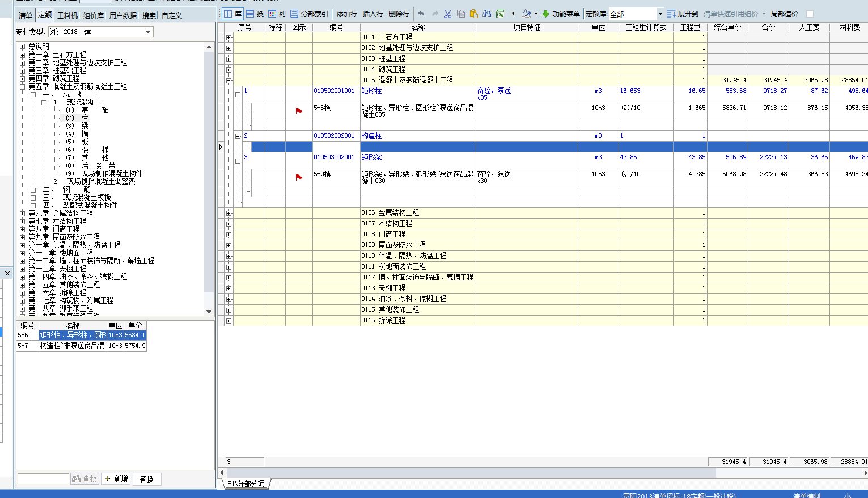Click the scissors cut icon
868x498 pixels.
[448, 14]
